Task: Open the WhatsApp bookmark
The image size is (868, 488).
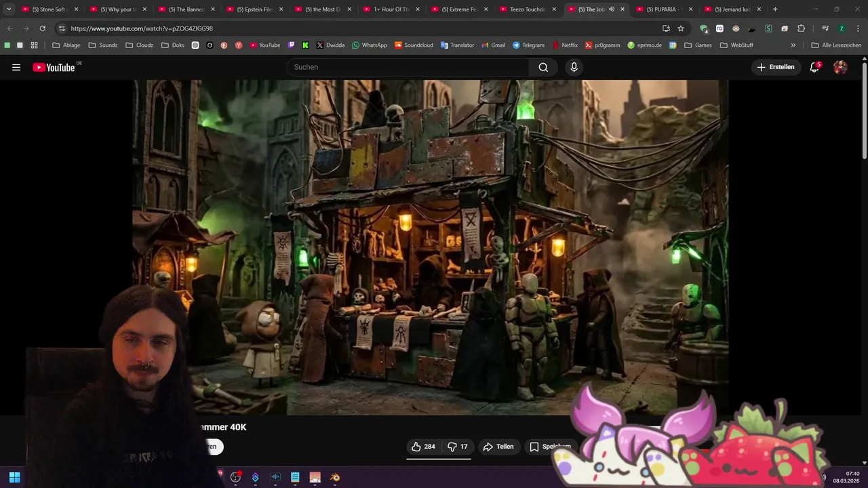Action: (370, 45)
